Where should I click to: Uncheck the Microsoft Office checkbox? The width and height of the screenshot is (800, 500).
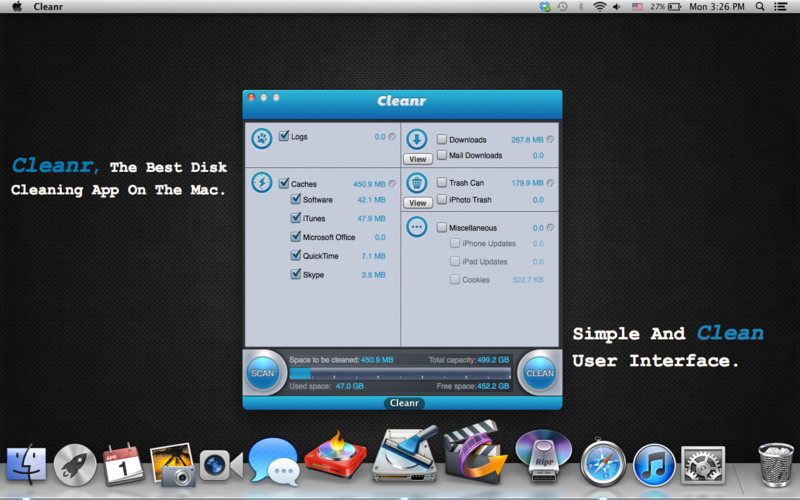click(x=295, y=236)
